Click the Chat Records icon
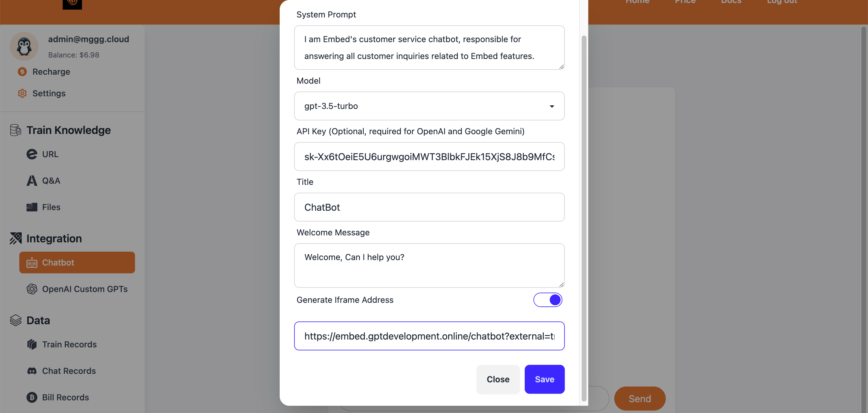The image size is (868, 413). point(32,371)
